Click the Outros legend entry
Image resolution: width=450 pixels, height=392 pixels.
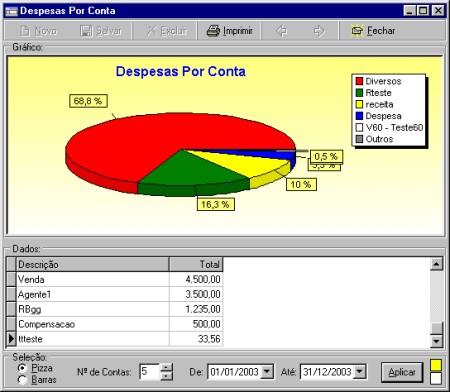(375, 139)
